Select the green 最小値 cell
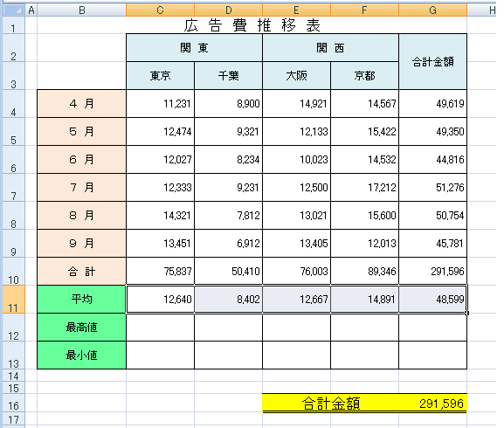The width and height of the screenshot is (504, 428). click(81, 355)
